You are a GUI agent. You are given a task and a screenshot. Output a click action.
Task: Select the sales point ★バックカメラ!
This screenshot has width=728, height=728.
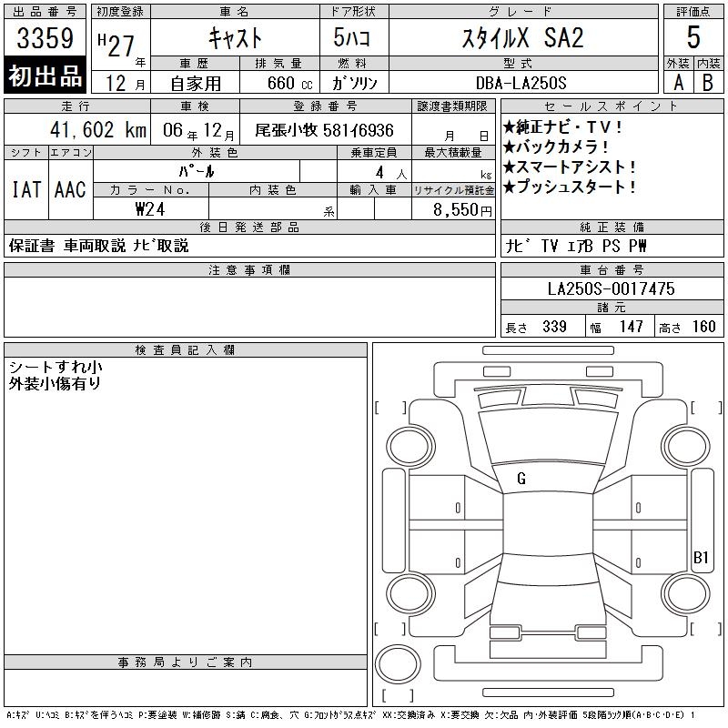pyautogui.click(x=556, y=147)
